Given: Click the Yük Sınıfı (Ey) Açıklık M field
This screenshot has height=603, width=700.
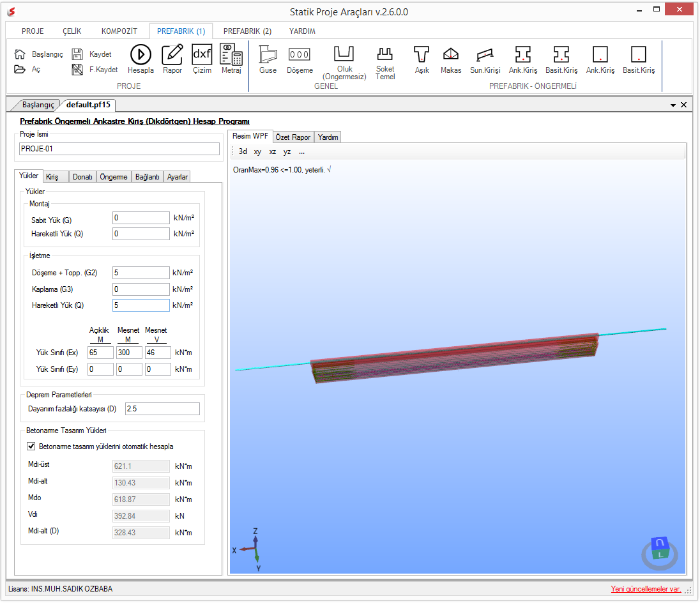Looking at the screenshot, I should pyautogui.click(x=100, y=369).
